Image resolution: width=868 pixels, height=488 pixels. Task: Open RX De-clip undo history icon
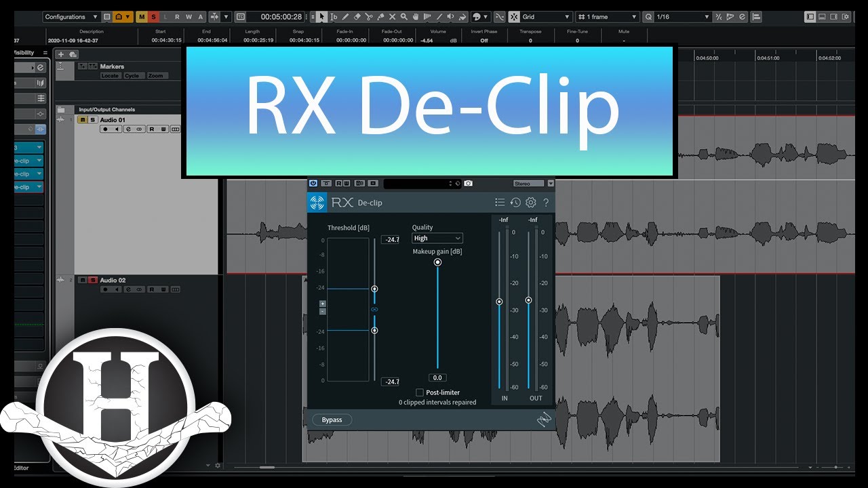pos(515,202)
